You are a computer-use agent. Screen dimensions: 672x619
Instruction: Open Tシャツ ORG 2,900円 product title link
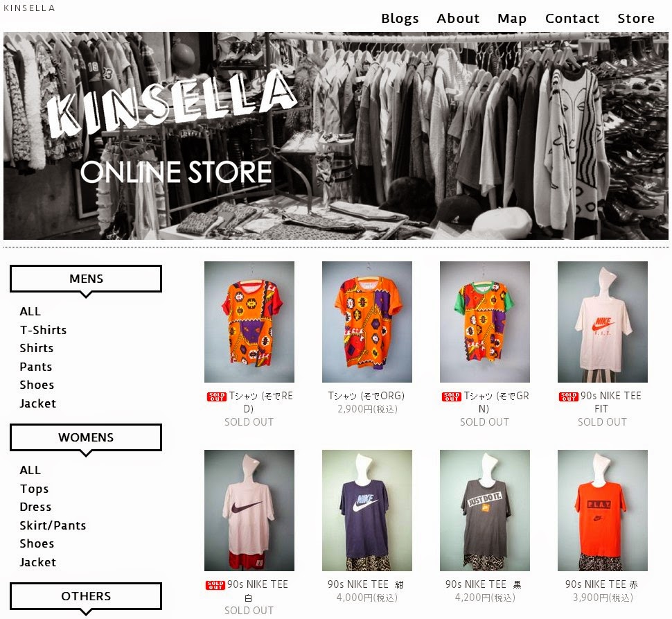coord(366,396)
